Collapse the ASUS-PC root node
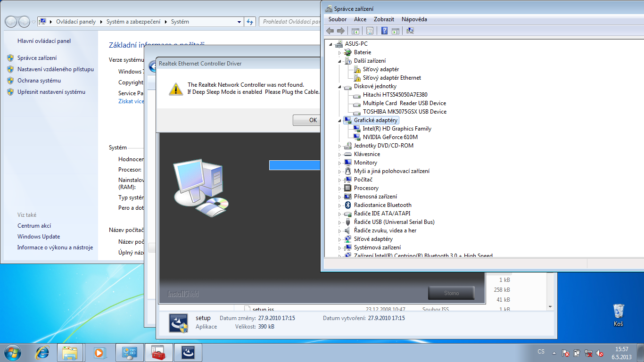This screenshot has height=362, width=644. click(x=330, y=44)
